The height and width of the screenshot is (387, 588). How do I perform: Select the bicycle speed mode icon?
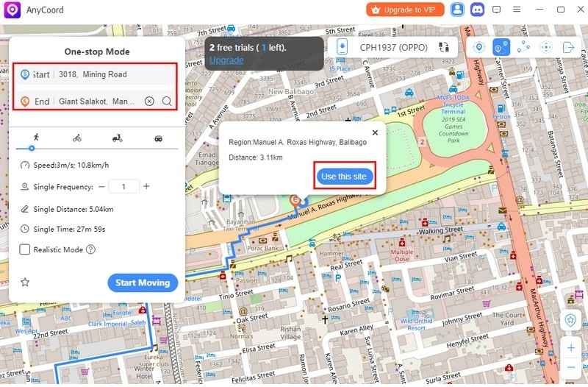click(x=77, y=138)
